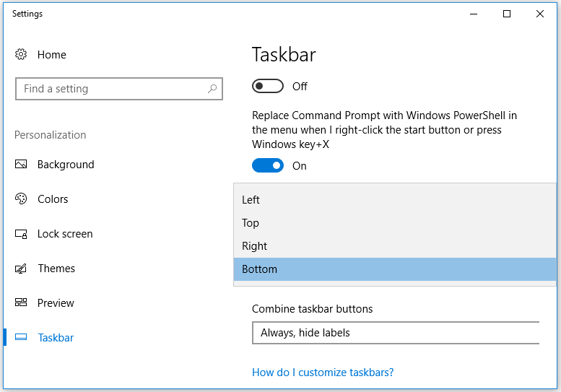Viewport: 561px width, 392px height.
Task: Click the Colors palette icon
Action: (21, 199)
